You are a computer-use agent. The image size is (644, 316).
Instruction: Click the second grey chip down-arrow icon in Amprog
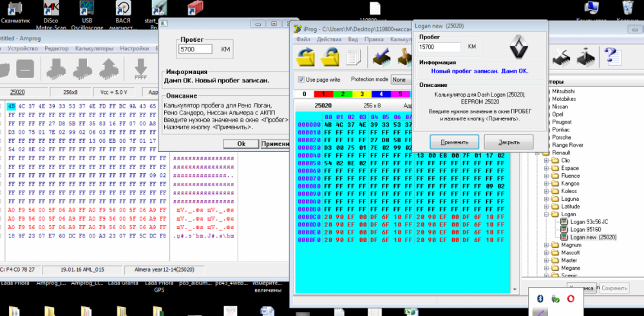(x=82, y=69)
